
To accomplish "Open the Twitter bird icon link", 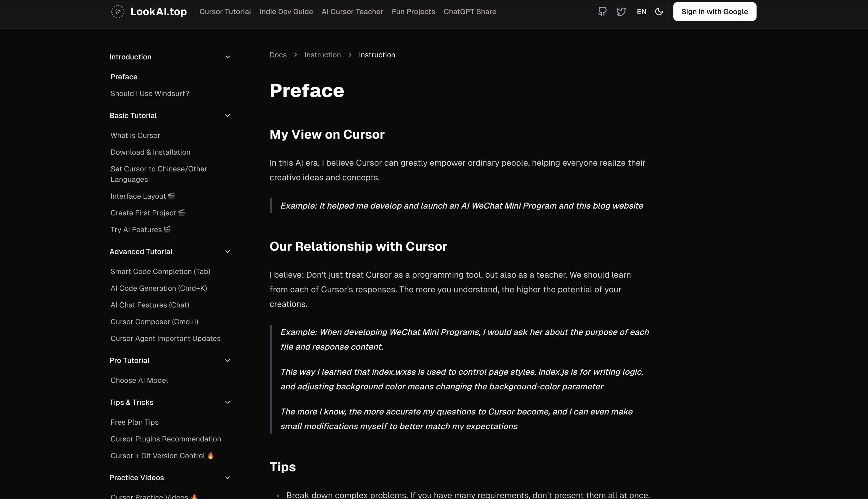I will [x=621, y=12].
